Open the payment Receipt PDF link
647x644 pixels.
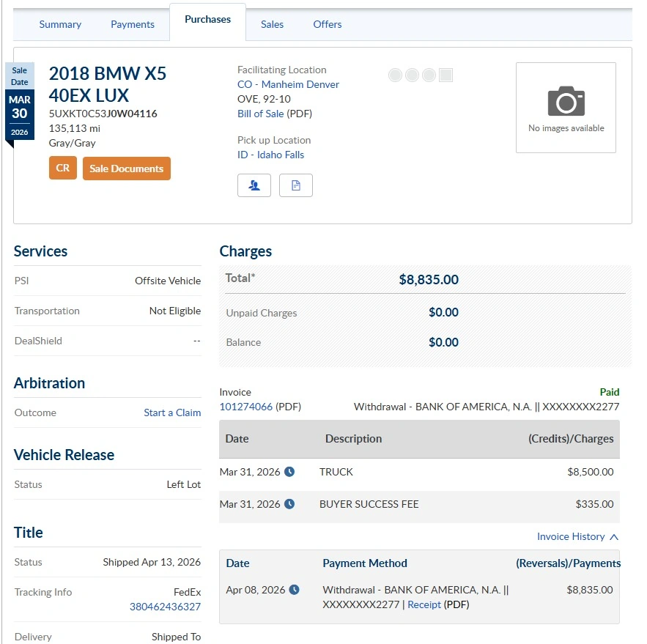click(x=424, y=604)
